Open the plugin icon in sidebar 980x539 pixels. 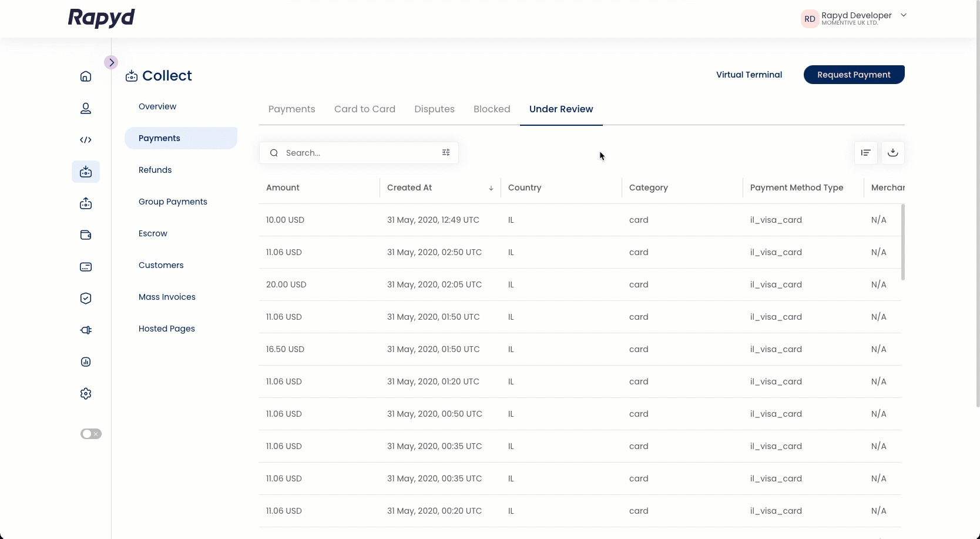click(86, 330)
